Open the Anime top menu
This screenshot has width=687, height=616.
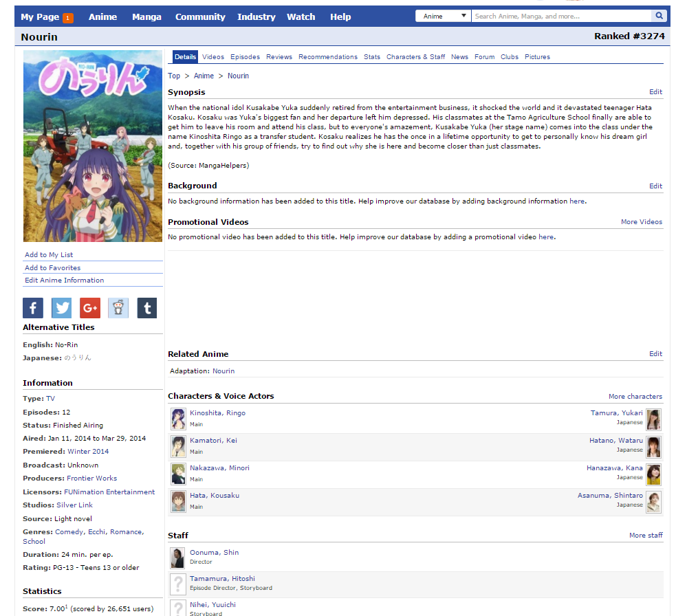click(102, 16)
